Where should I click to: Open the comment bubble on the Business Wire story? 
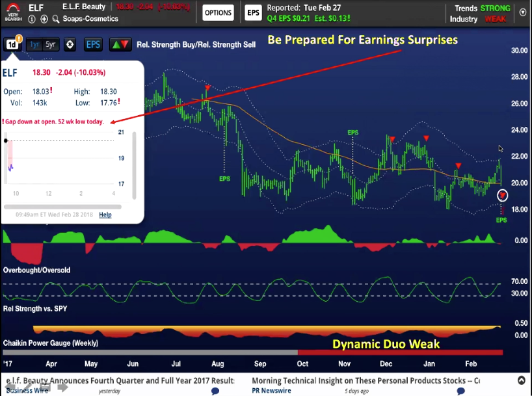[x=215, y=391]
